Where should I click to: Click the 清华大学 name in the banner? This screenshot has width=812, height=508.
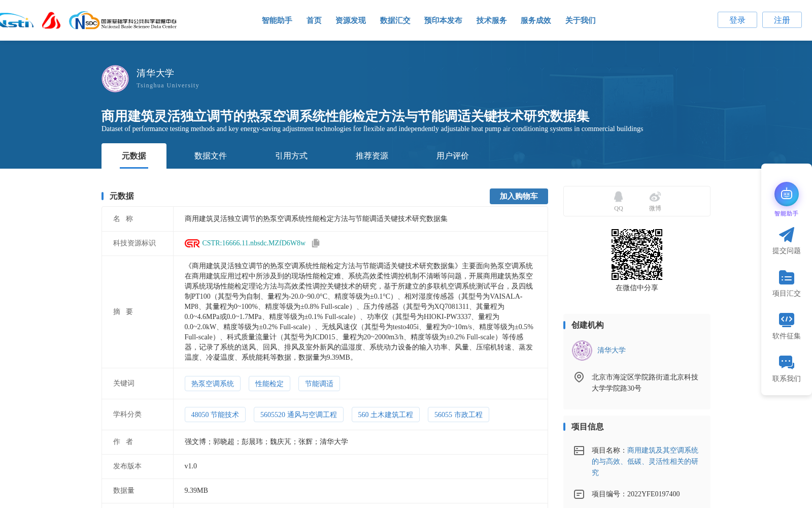[155, 73]
